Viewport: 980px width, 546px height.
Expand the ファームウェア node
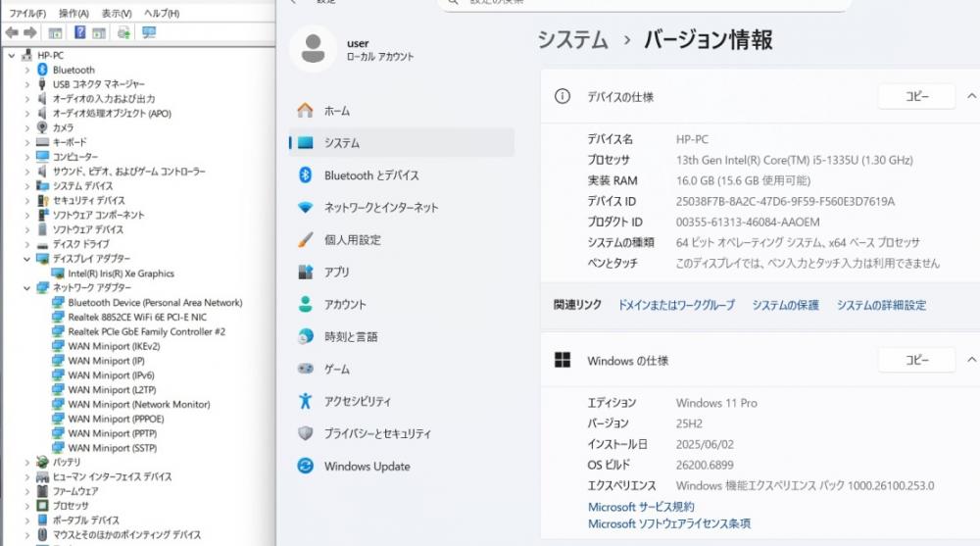tap(26, 491)
